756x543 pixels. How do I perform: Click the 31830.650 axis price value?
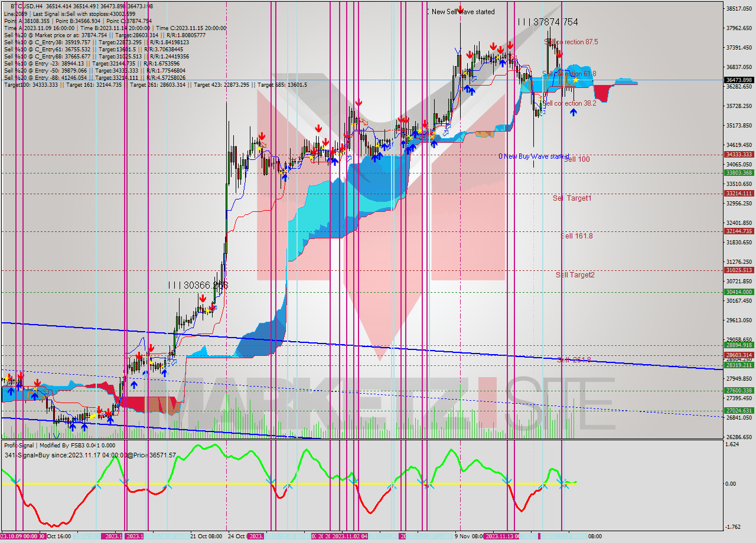[739, 243]
